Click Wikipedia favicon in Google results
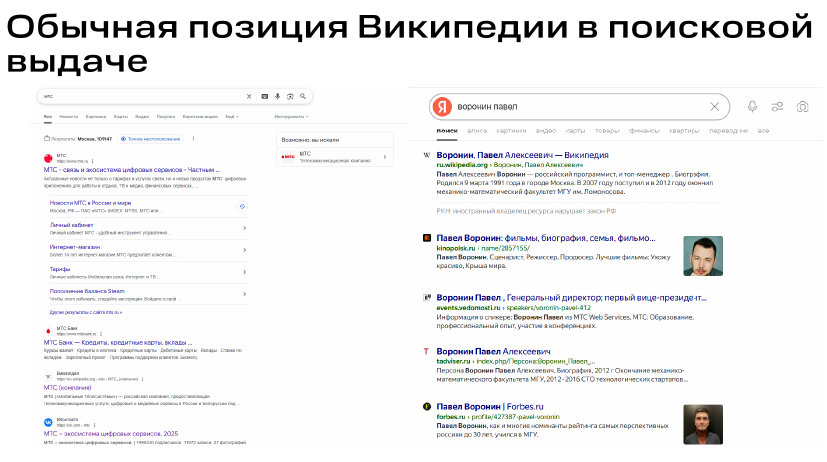The width and height of the screenshot is (827, 462). click(48, 377)
